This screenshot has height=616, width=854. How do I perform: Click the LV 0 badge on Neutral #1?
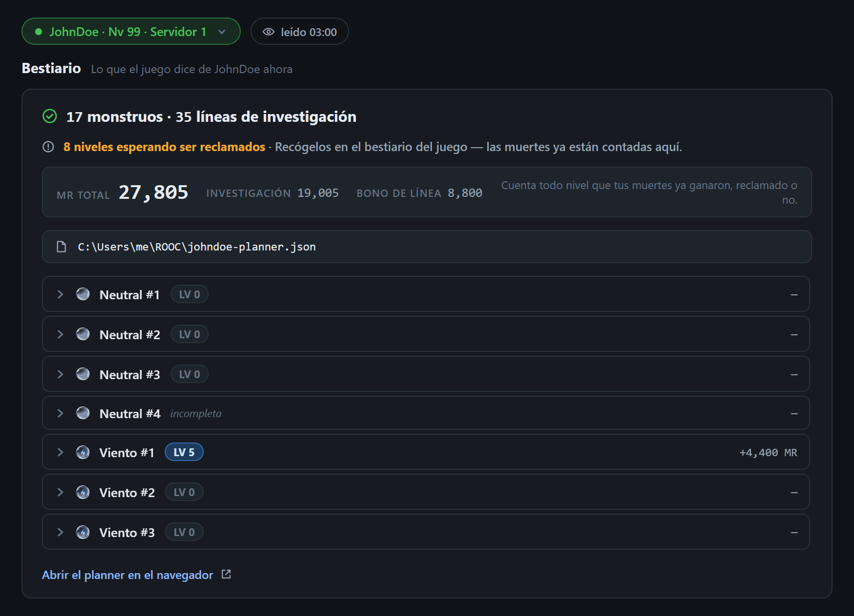(190, 294)
